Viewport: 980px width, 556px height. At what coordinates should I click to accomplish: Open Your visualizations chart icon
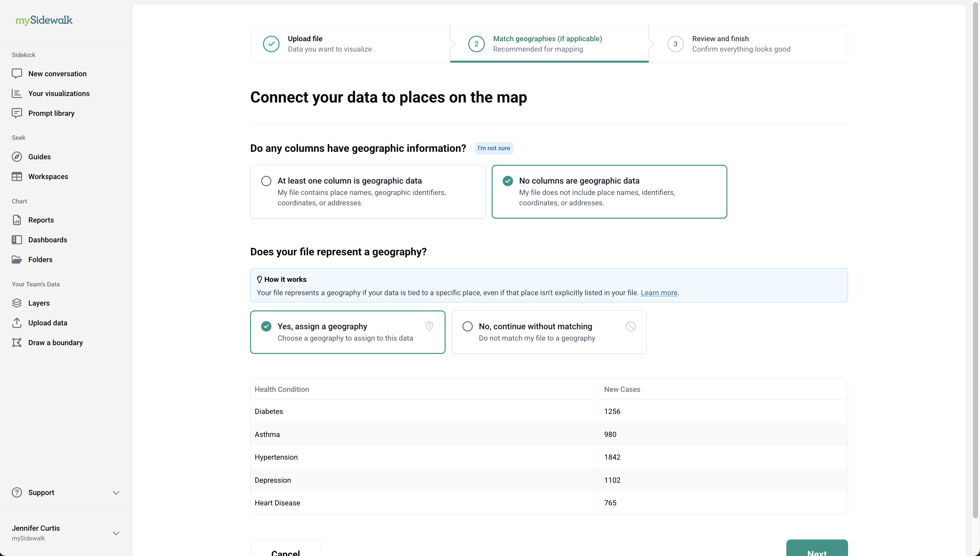click(17, 93)
